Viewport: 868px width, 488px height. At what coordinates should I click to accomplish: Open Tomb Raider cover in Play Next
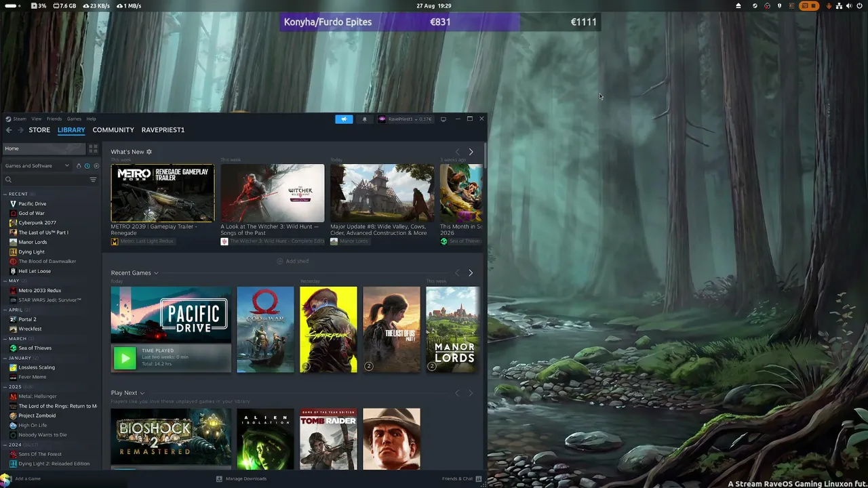coord(328,439)
